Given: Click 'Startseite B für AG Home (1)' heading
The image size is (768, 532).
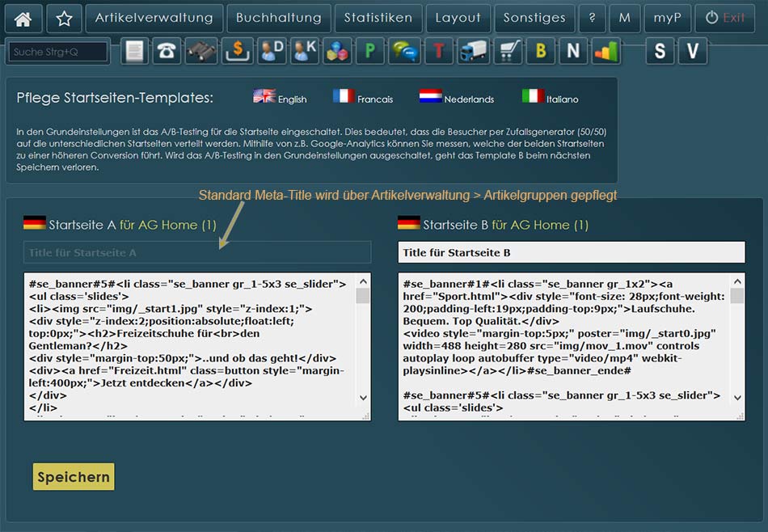Looking at the screenshot, I should pos(505,225).
